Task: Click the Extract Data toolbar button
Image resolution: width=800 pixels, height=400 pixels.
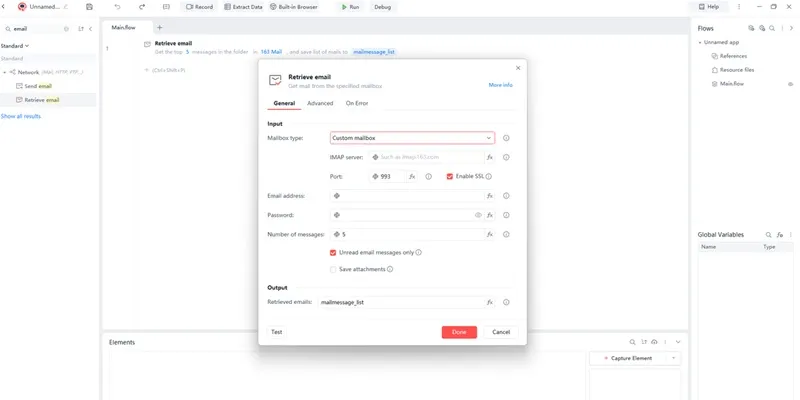Action: [x=243, y=7]
